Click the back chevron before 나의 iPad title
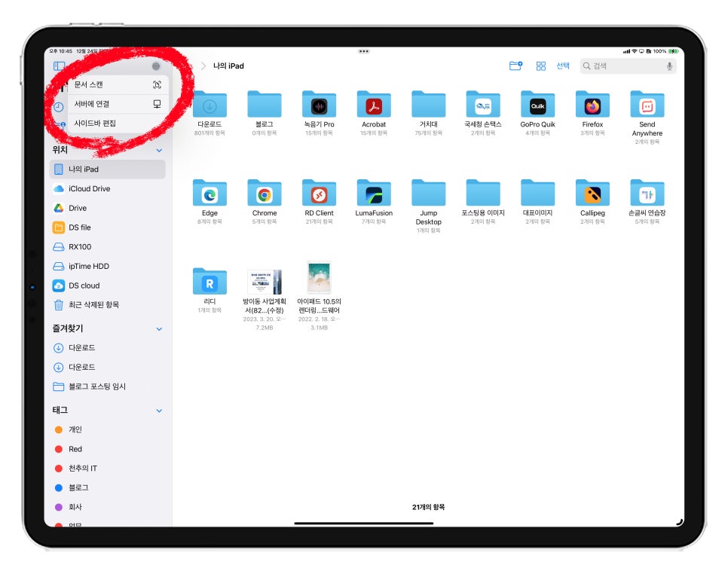The height and width of the screenshot is (574, 728). (203, 66)
